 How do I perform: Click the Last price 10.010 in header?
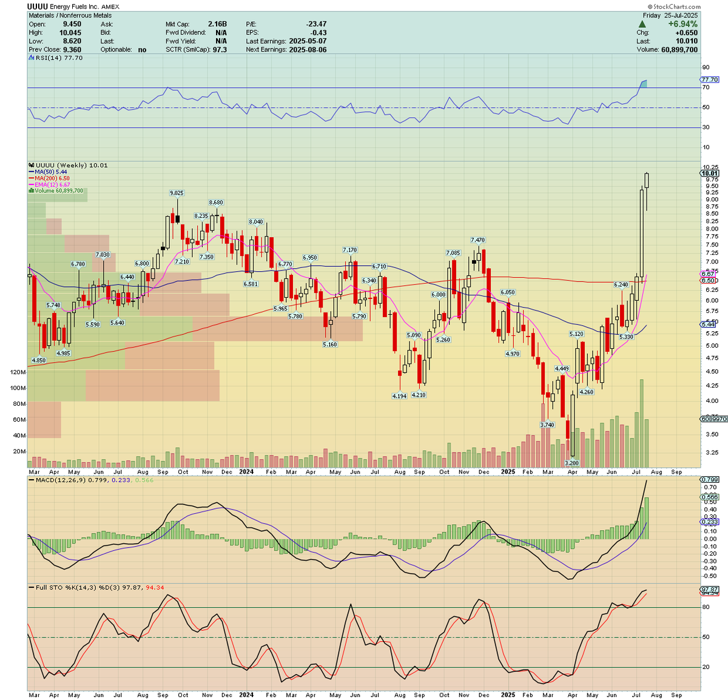point(687,41)
